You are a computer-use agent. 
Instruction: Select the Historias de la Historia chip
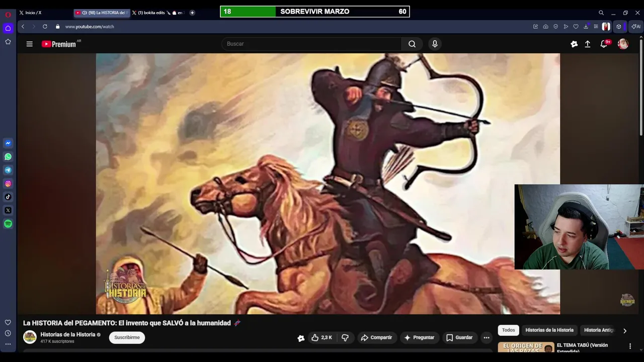pos(549,330)
